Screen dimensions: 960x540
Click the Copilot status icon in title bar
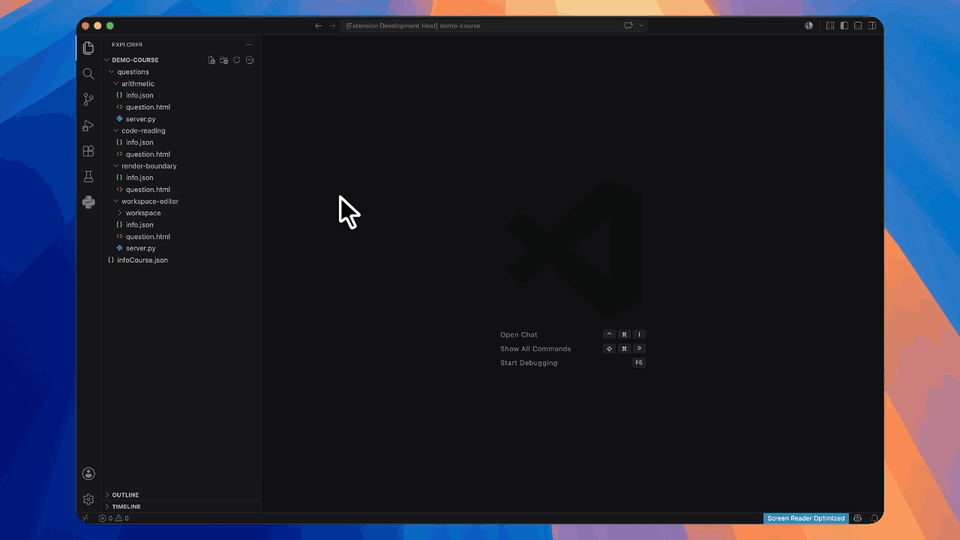(809, 26)
